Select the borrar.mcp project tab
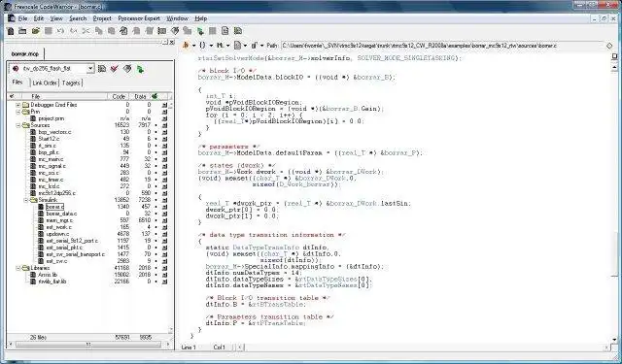 pyautogui.click(x=25, y=53)
